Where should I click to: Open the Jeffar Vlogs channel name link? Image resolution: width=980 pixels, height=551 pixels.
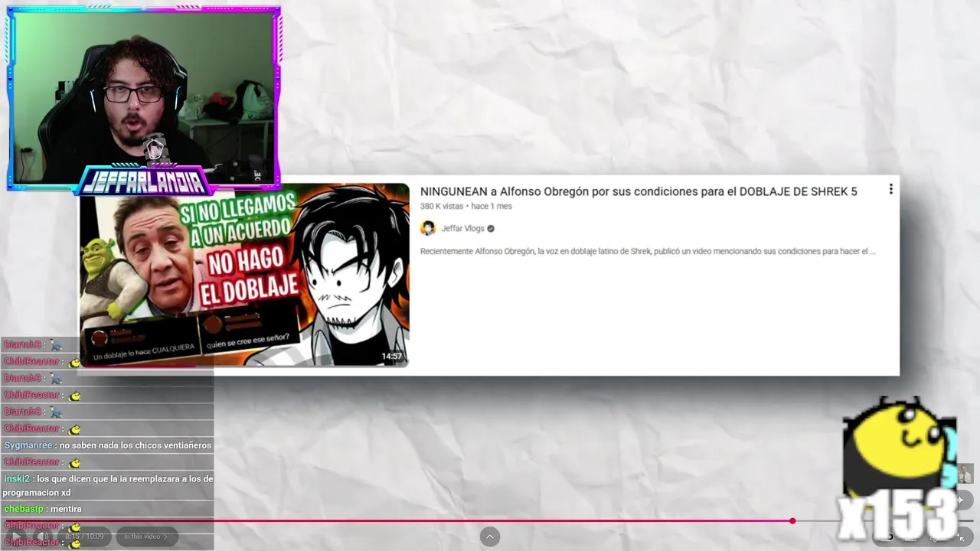[462, 228]
